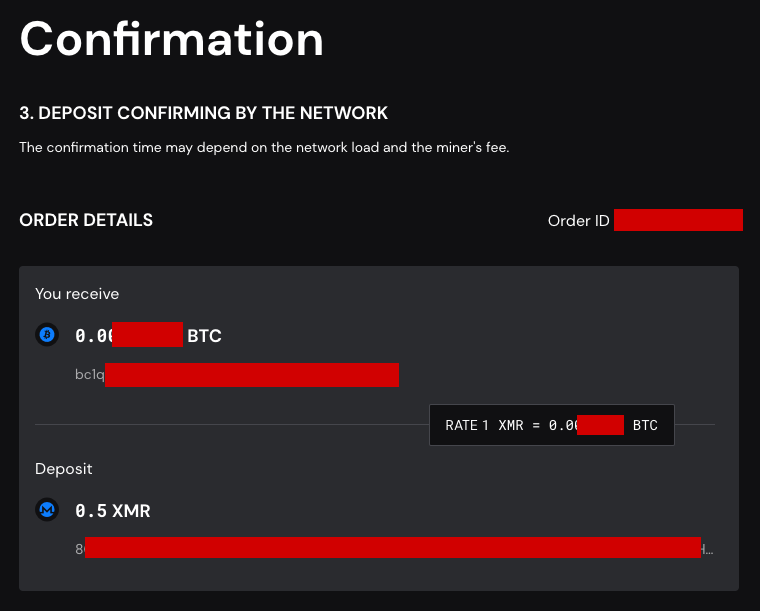Click the 'You receive' label

click(x=77, y=294)
